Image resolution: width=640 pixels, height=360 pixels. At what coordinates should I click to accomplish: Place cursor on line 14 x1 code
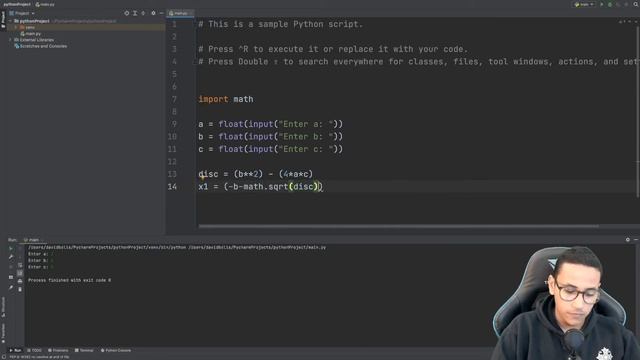[x=260, y=187]
